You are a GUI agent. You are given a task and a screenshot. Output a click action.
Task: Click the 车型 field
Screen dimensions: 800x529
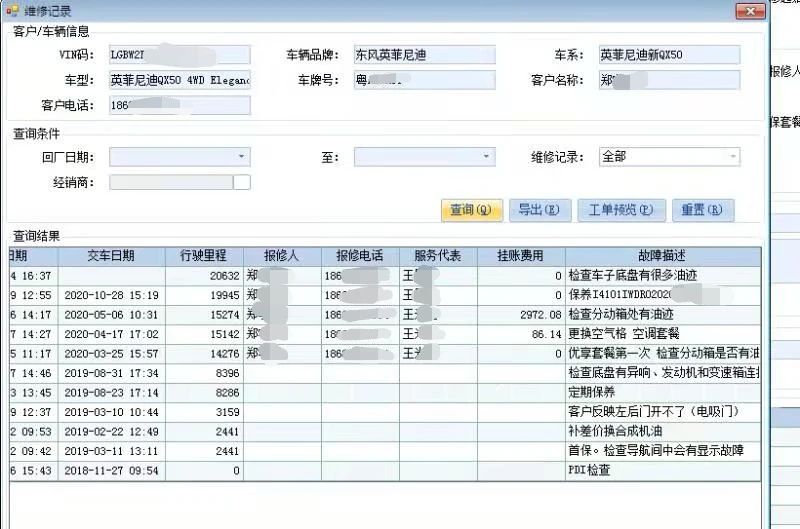coord(180,80)
